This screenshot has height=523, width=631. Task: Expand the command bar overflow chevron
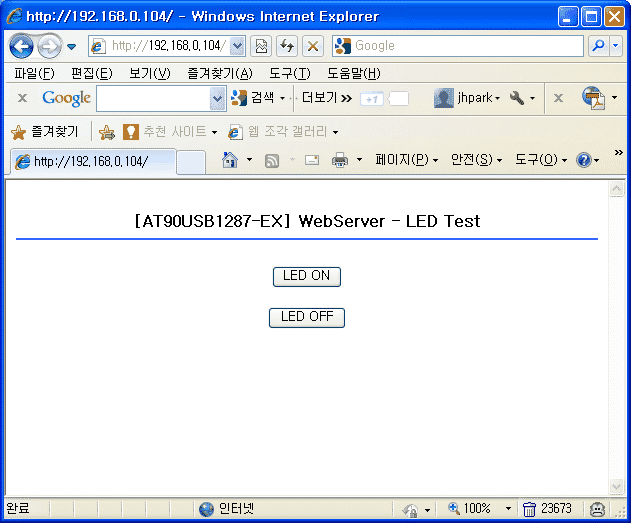click(619, 152)
